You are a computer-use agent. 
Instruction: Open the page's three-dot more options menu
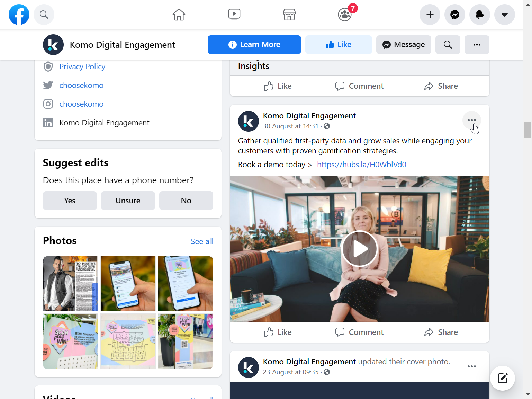(477, 45)
